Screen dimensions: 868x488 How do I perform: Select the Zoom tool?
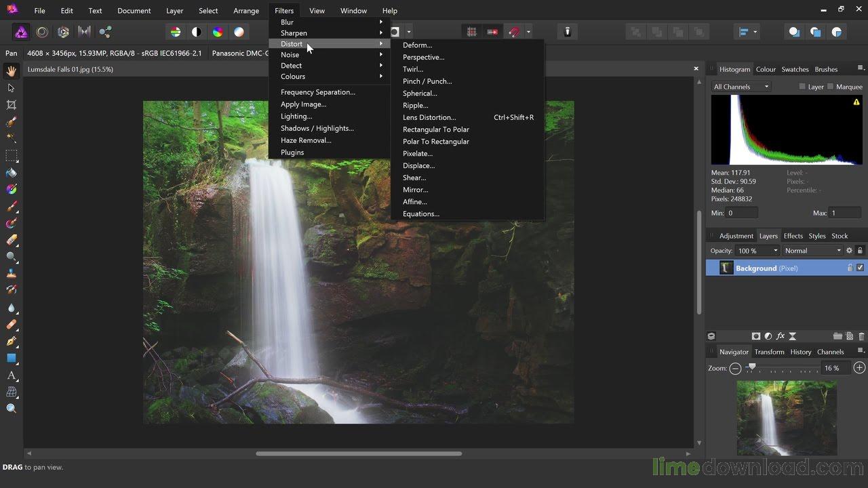[11, 408]
